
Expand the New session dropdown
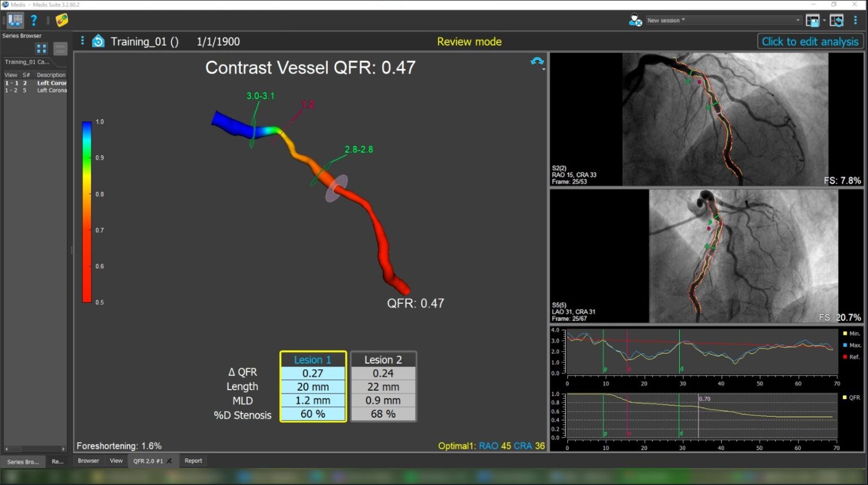(798, 20)
